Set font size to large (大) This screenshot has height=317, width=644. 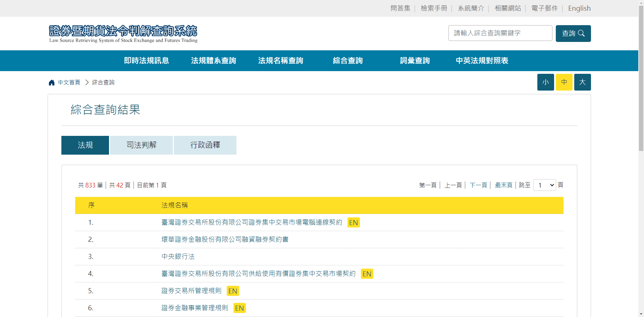pos(582,82)
